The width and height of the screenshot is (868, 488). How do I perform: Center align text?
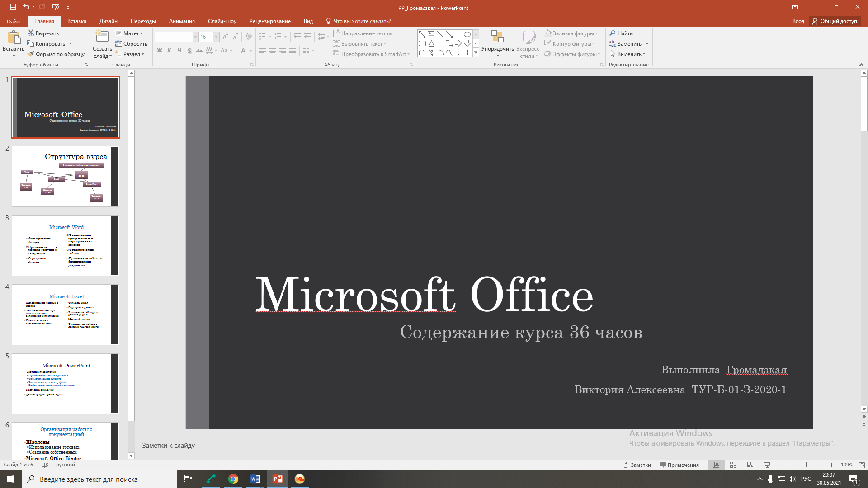[272, 51]
